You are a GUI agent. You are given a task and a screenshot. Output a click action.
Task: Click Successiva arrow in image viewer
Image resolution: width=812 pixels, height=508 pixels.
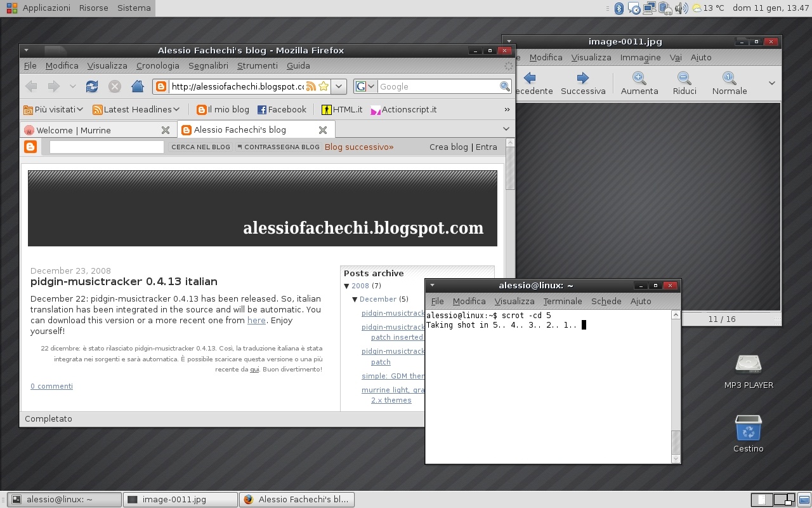[x=583, y=84]
